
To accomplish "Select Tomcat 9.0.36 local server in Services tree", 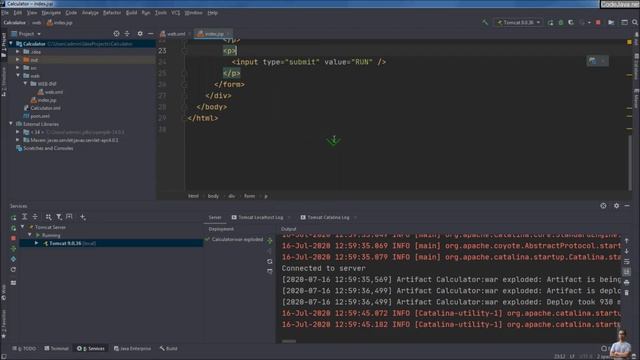I will click(111, 243).
